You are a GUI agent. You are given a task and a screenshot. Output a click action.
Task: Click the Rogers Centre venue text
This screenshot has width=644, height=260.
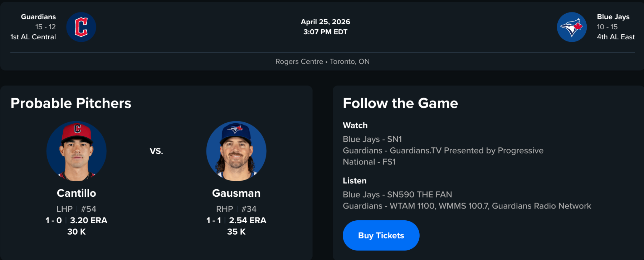point(299,62)
